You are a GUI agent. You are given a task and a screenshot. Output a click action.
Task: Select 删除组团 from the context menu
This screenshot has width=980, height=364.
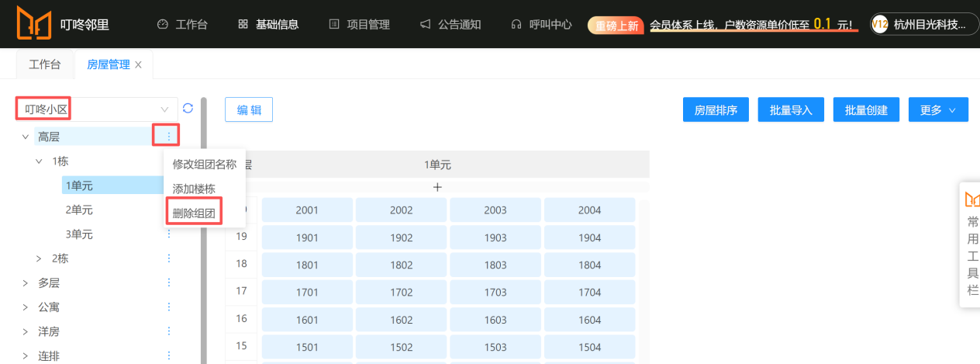pos(194,213)
